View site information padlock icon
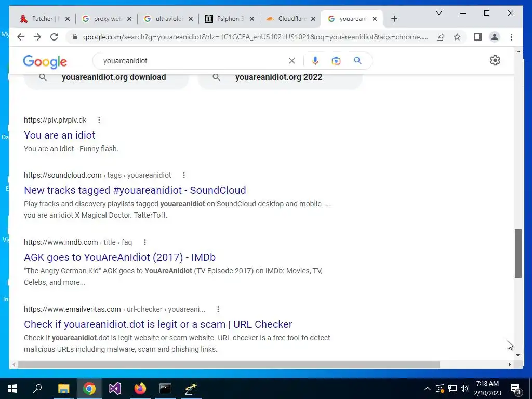This screenshot has width=532, height=399. point(75,37)
